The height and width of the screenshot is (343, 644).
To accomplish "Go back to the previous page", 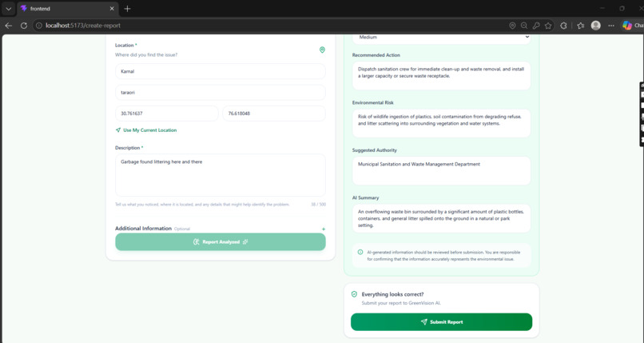I will (x=9, y=26).
